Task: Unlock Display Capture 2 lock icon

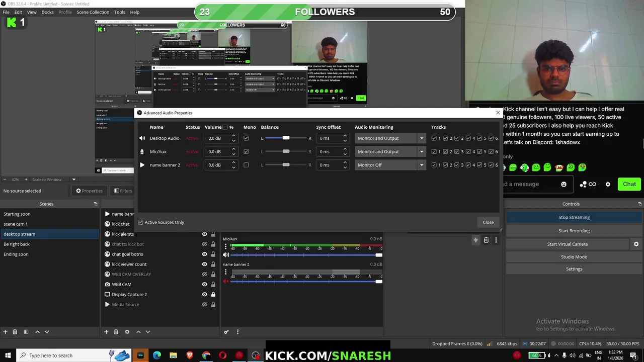Action: click(213, 294)
